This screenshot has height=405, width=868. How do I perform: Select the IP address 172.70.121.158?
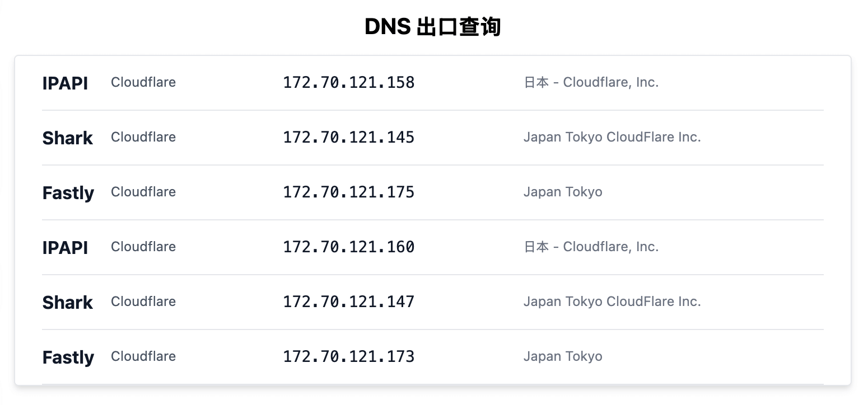tap(348, 83)
